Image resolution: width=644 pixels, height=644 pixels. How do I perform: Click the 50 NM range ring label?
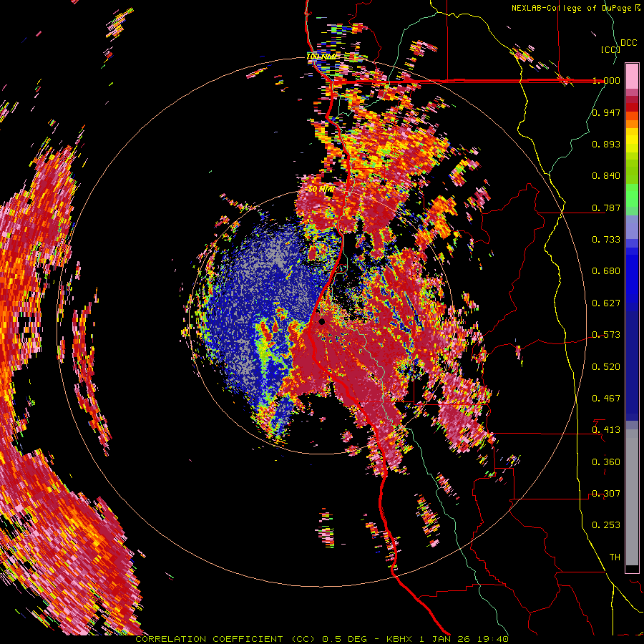[x=321, y=189]
